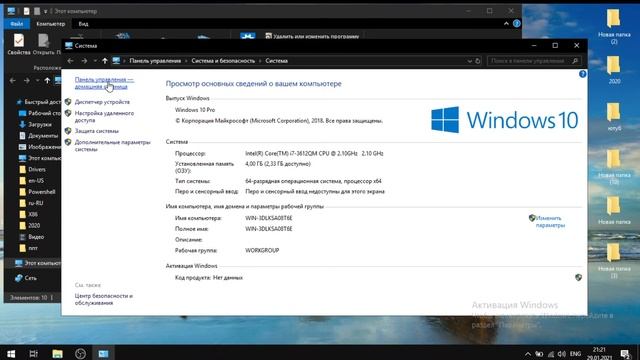Select Quick access in Explorer sidebar
This screenshot has width=640, height=360.
(38, 102)
